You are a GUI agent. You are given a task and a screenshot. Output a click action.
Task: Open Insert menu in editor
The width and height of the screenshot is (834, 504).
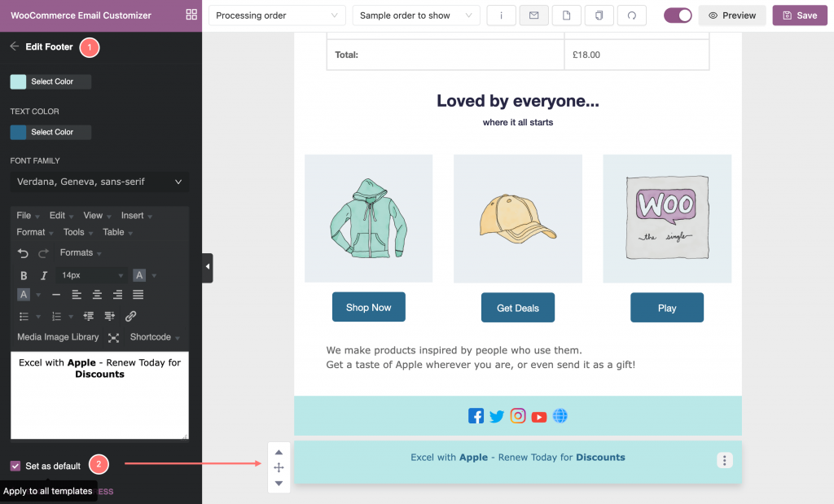(136, 215)
